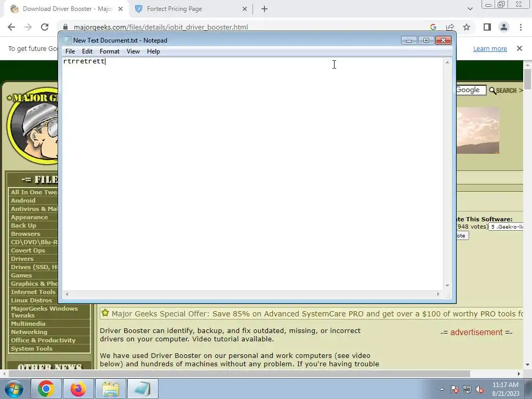This screenshot has height=399, width=532.
Task: Click inside the Notepad text area
Action: (x=253, y=173)
